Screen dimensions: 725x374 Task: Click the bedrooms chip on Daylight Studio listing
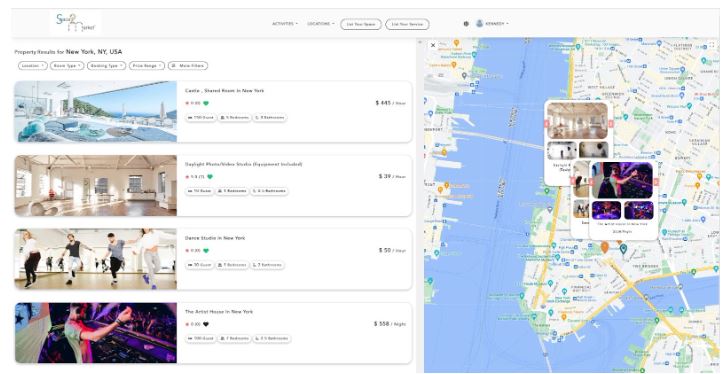[x=232, y=191]
